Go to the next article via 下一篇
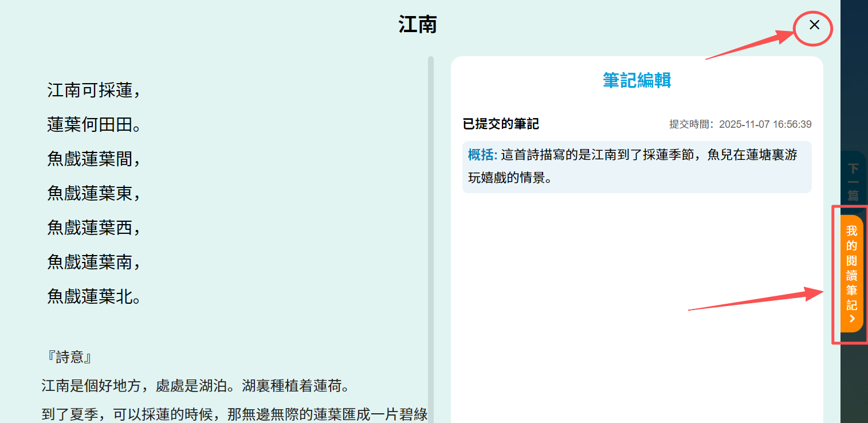 [x=853, y=181]
